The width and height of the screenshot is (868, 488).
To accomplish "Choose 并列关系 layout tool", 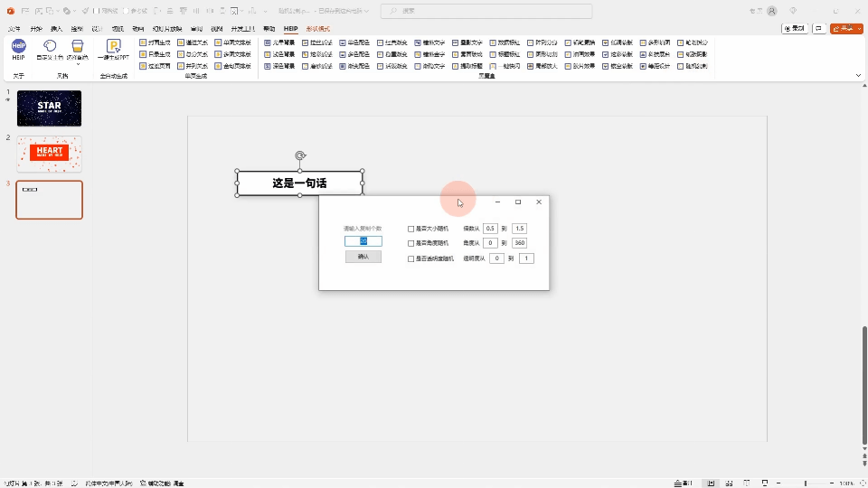I will (193, 66).
